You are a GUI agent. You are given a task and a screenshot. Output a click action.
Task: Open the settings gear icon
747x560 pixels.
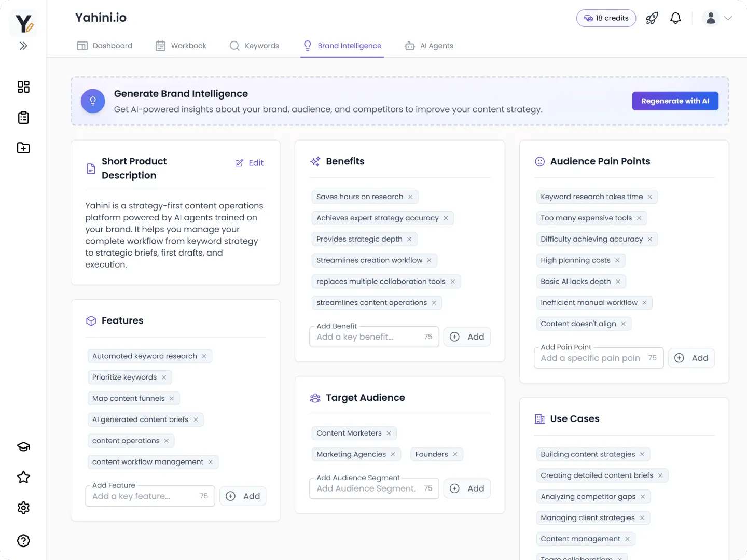click(23, 508)
